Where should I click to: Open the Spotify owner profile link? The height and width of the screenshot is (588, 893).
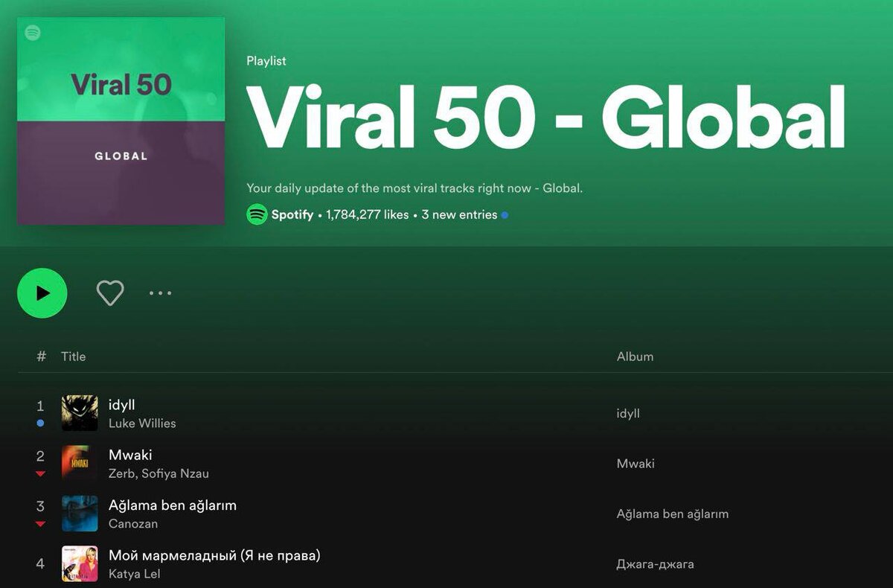pos(292,214)
